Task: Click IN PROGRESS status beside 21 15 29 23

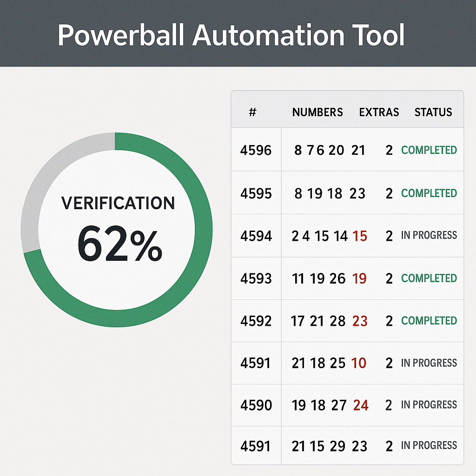Action: (x=429, y=445)
